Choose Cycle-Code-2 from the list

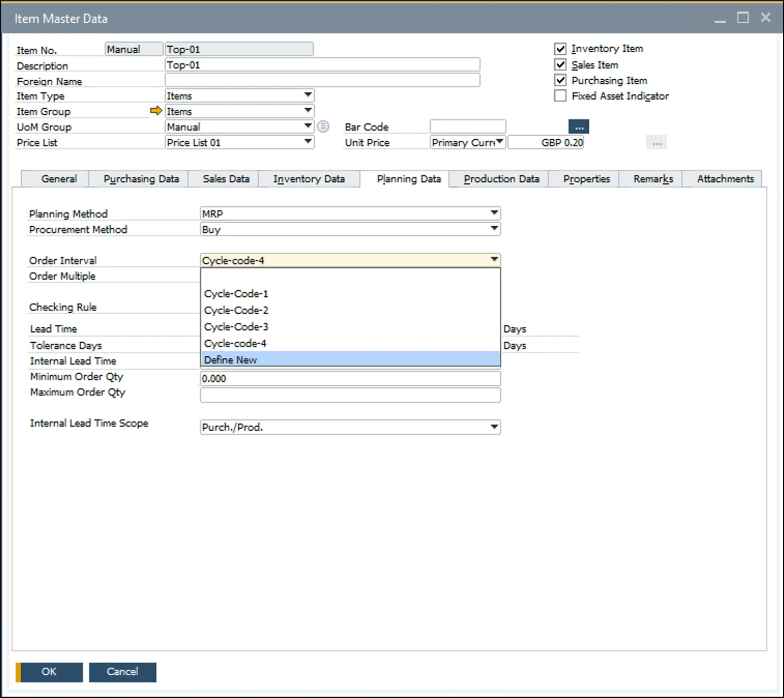[x=351, y=310]
